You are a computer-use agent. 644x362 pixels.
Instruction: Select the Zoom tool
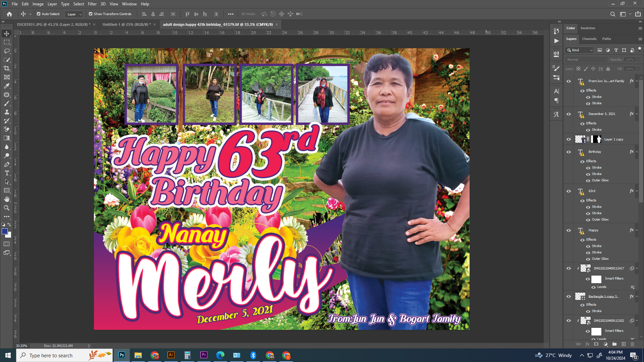click(7, 208)
